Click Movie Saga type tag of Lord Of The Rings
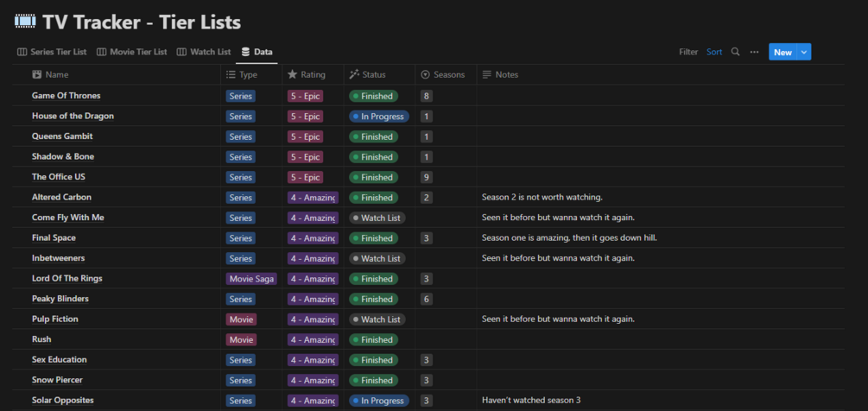Viewport: 868px width, 411px height. click(251, 279)
